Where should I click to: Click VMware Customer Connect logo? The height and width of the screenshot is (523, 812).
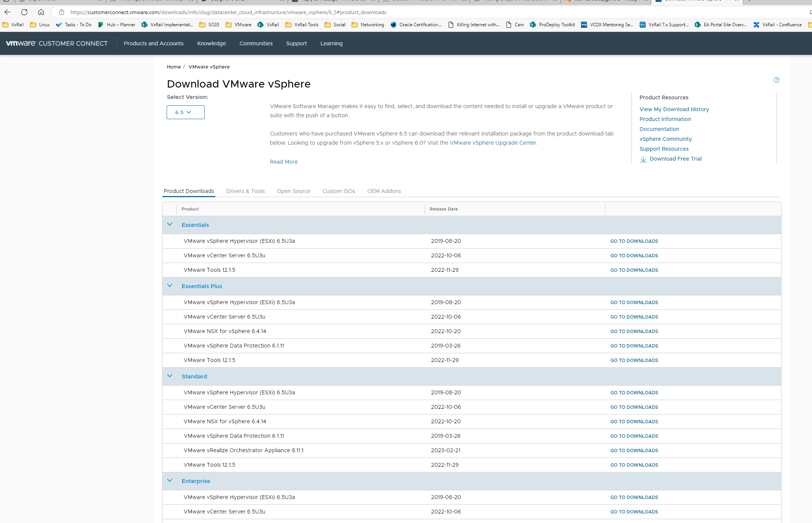57,43
